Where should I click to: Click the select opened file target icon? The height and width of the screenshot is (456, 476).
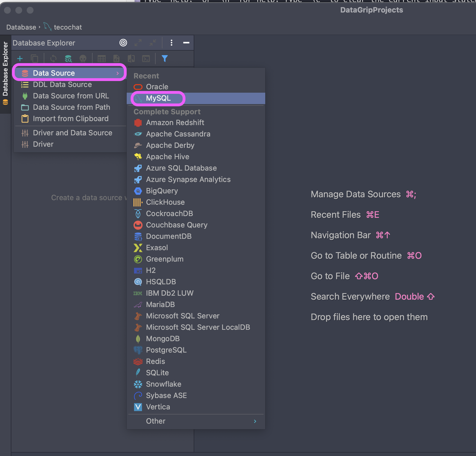[x=123, y=43]
